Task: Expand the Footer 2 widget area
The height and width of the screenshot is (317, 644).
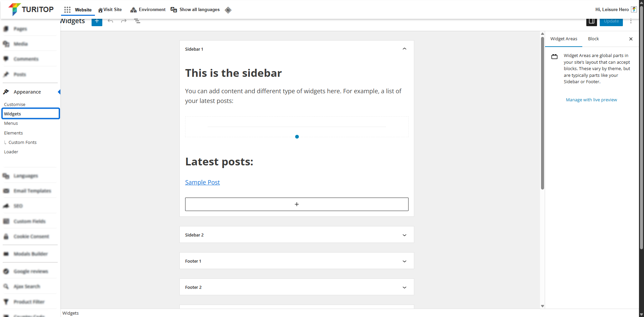Action: click(x=405, y=287)
